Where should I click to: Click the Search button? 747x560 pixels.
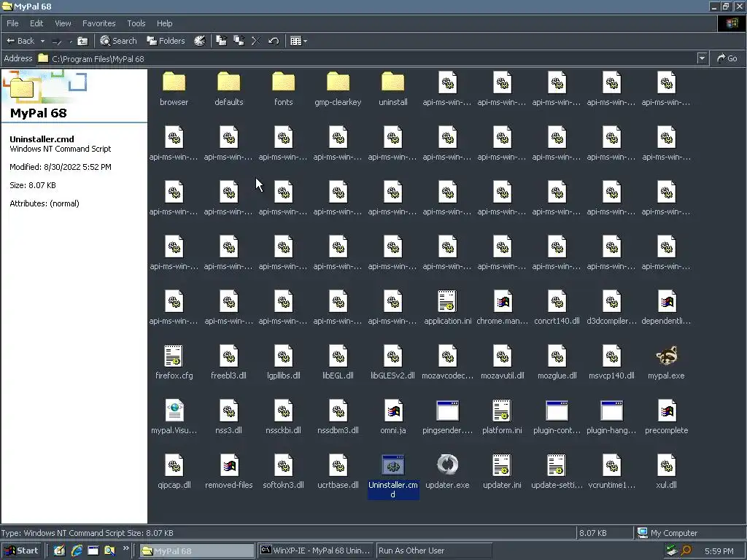(119, 41)
